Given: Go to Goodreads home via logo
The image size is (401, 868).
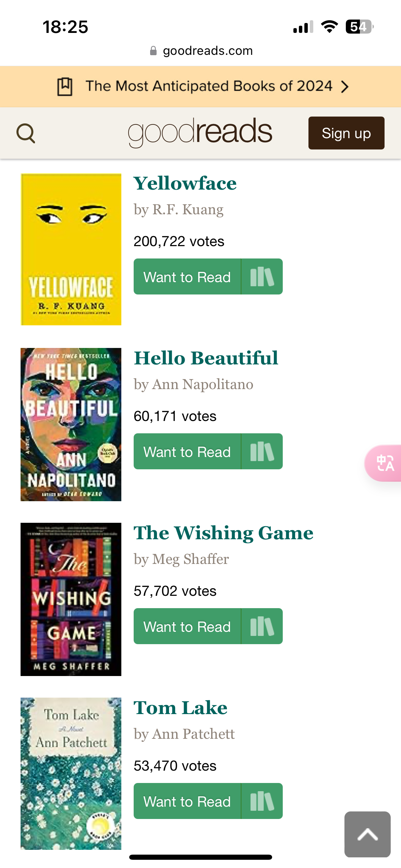Looking at the screenshot, I should click(200, 132).
